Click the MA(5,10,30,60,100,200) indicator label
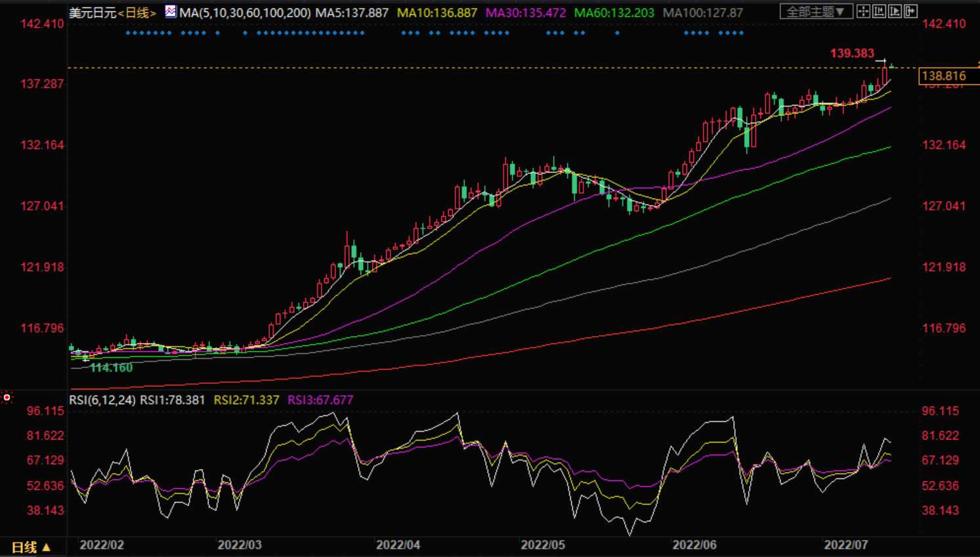 point(245,12)
